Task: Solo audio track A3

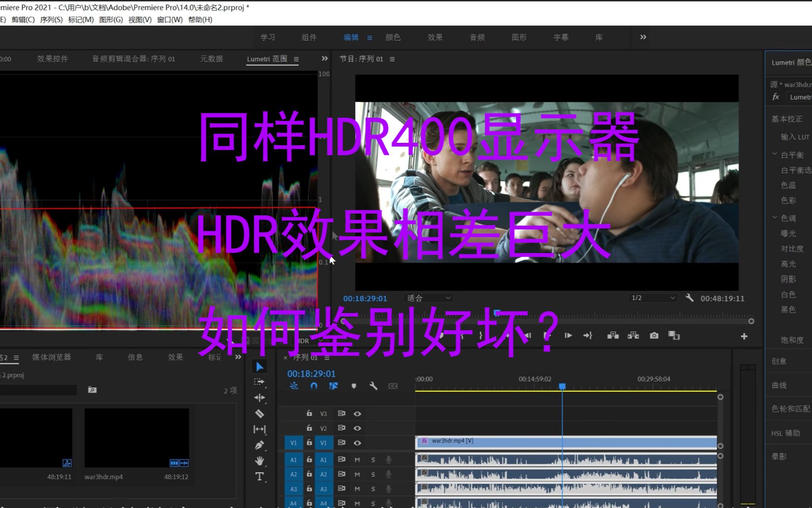Action: (373, 489)
